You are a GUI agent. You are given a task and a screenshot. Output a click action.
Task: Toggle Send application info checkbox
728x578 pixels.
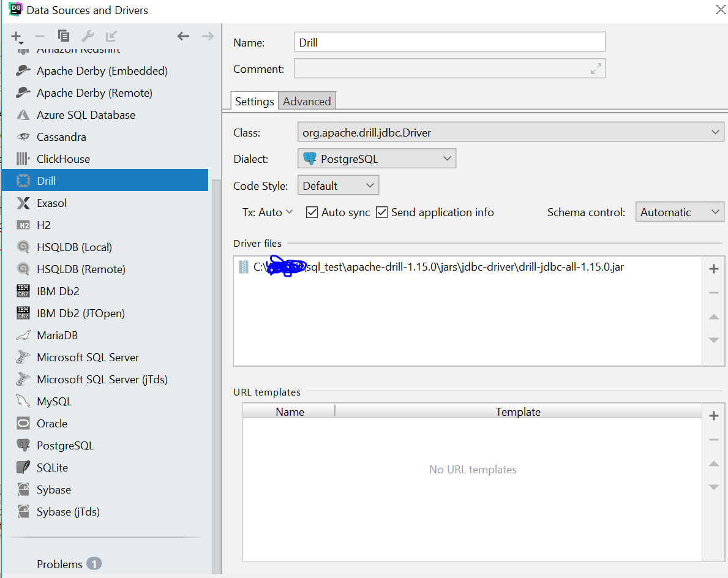pyautogui.click(x=381, y=212)
